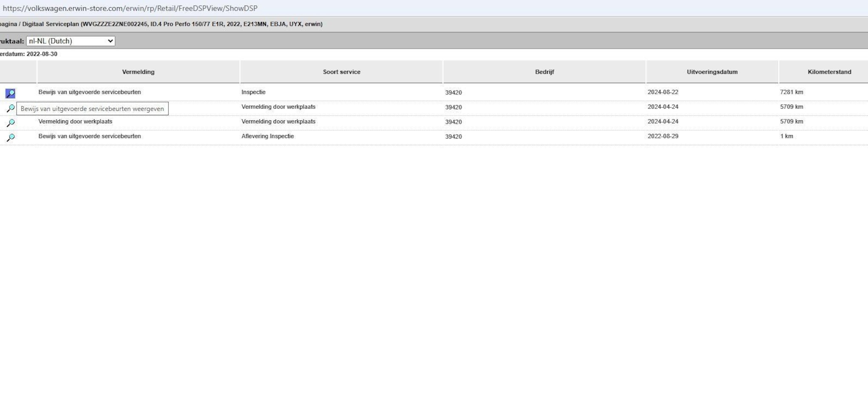Select the Kilometerstand column header
This screenshot has width=868, height=408.
[x=829, y=72]
